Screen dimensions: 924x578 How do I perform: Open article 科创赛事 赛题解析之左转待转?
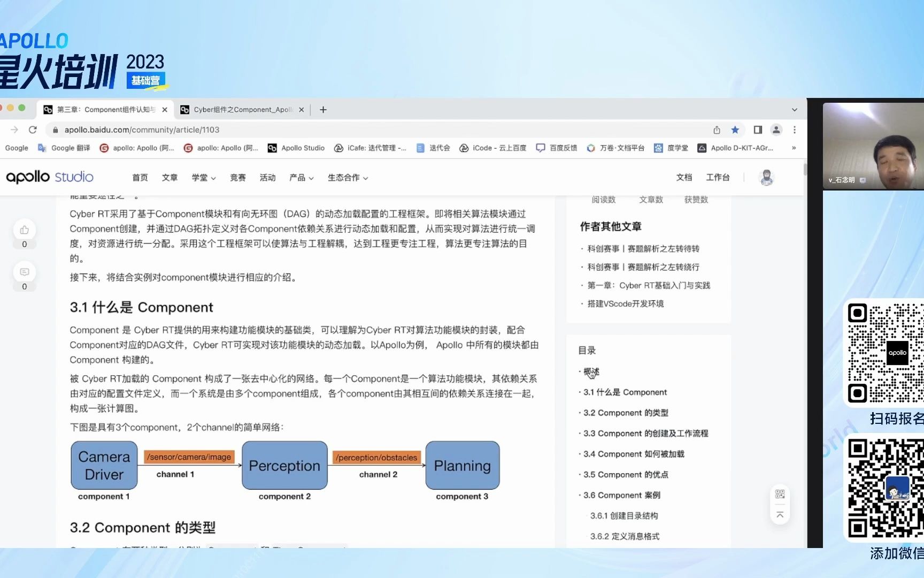643,248
